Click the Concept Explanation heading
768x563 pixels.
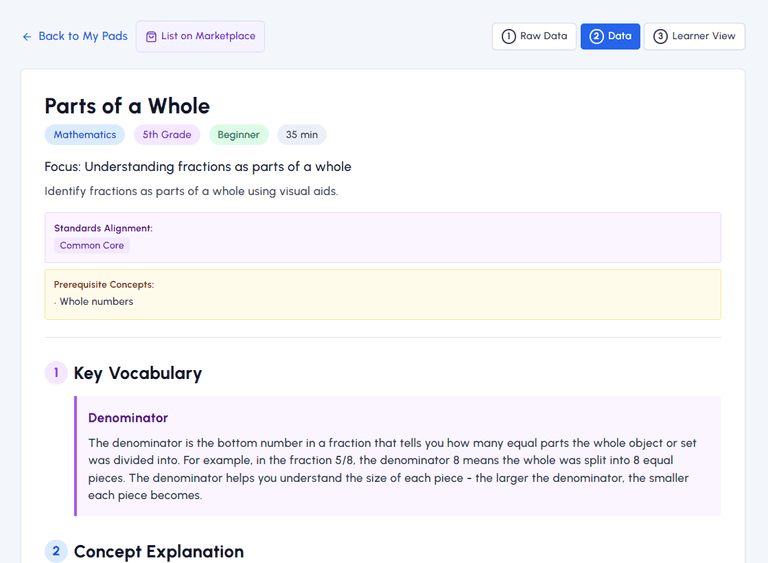(159, 552)
